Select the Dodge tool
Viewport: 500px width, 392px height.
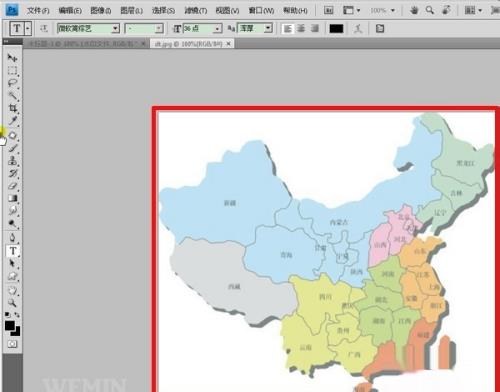(x=12, y=223)
